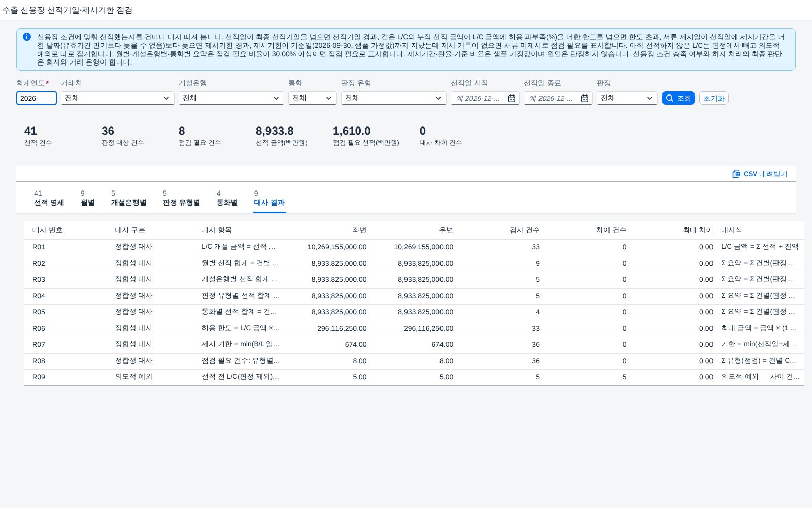
Task: Select the R08 row cell
Action: [39, 361]
